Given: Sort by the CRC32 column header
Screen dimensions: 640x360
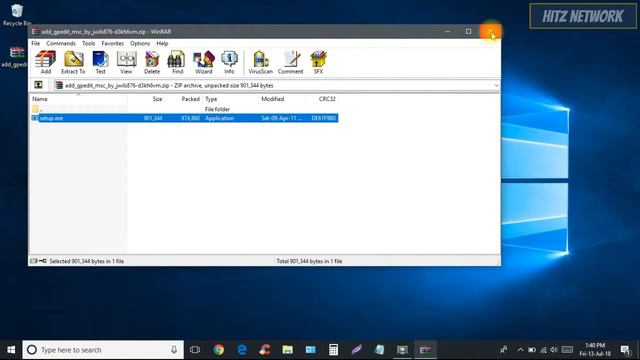Looking at the screenshot, I should click(322, 99).
